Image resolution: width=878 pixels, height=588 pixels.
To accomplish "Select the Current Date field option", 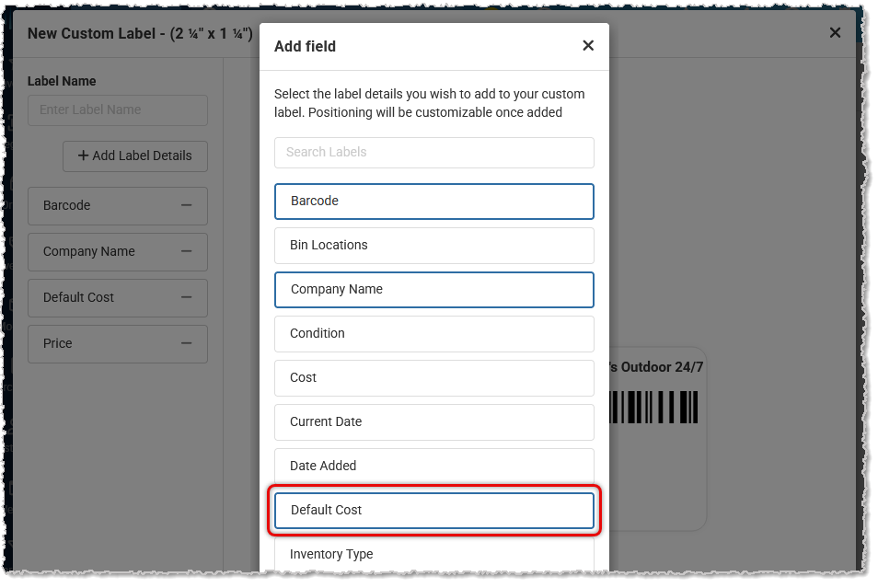I will (433, 421).
